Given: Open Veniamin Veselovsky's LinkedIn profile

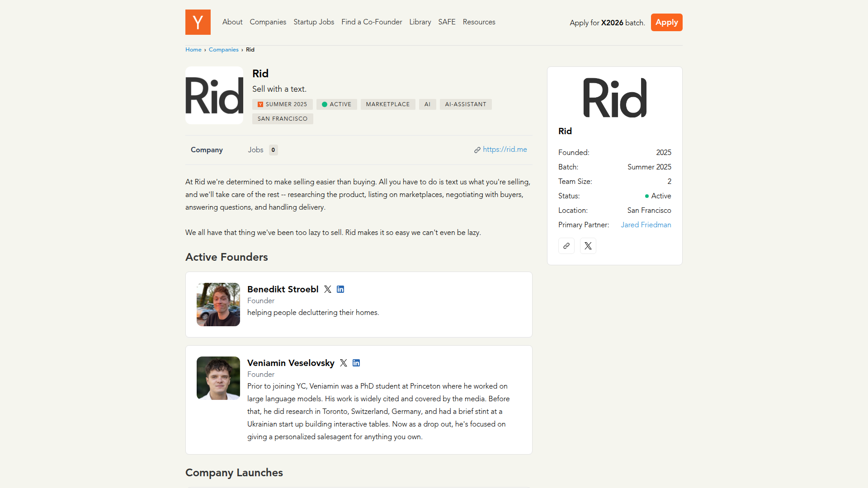Looking at the screenshot, I should 356,363.
